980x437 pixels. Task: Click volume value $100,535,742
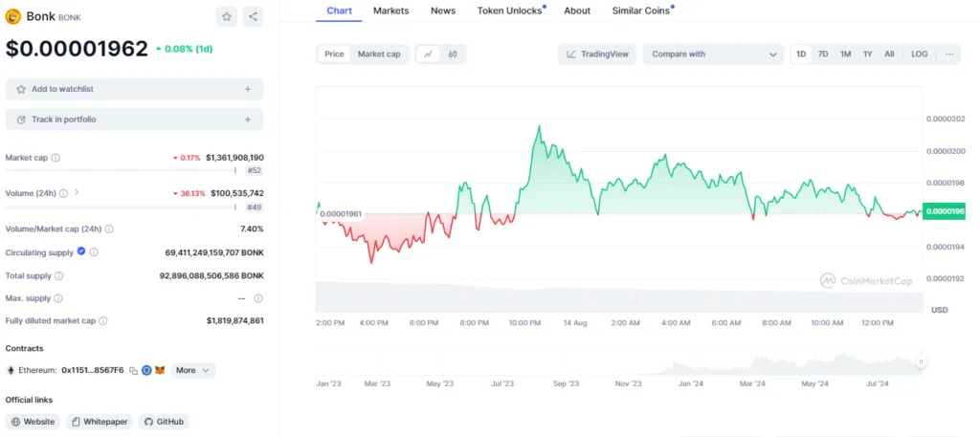[x=237, y=193]
